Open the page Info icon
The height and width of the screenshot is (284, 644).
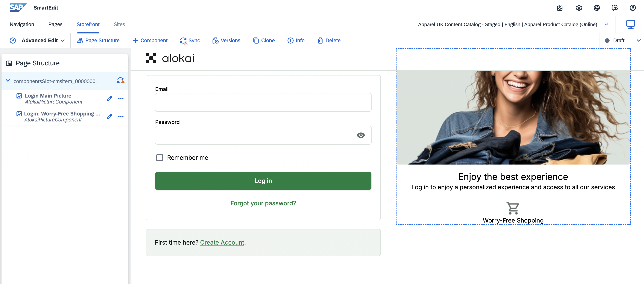coord(290,40)
